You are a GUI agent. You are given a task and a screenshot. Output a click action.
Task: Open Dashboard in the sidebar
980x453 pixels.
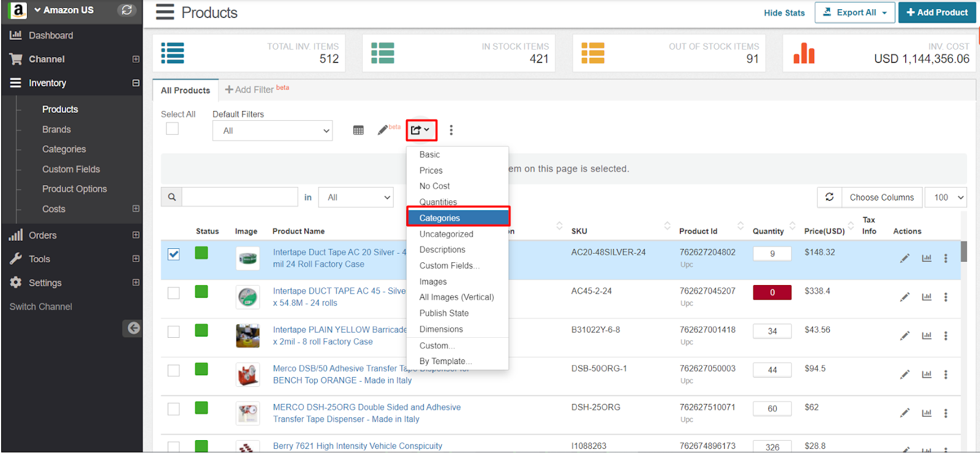(x=51, y=36)
